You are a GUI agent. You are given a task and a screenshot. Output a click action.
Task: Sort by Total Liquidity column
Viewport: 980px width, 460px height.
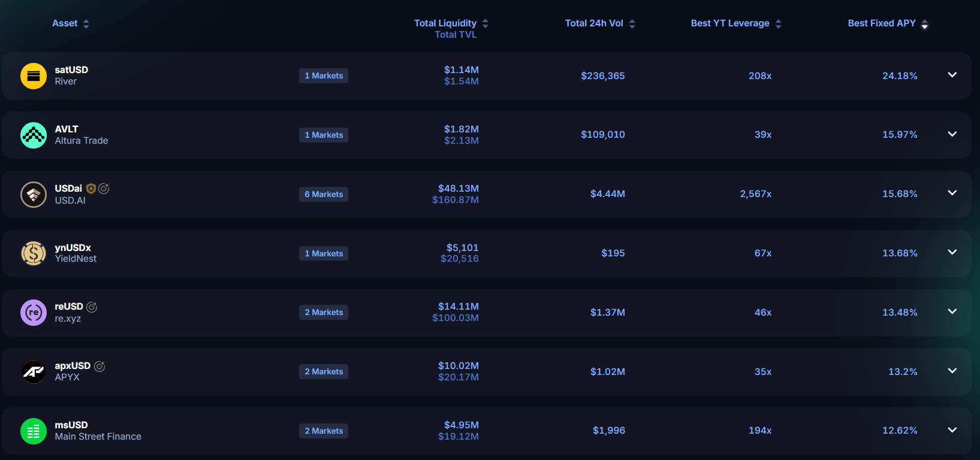(451, 23)
